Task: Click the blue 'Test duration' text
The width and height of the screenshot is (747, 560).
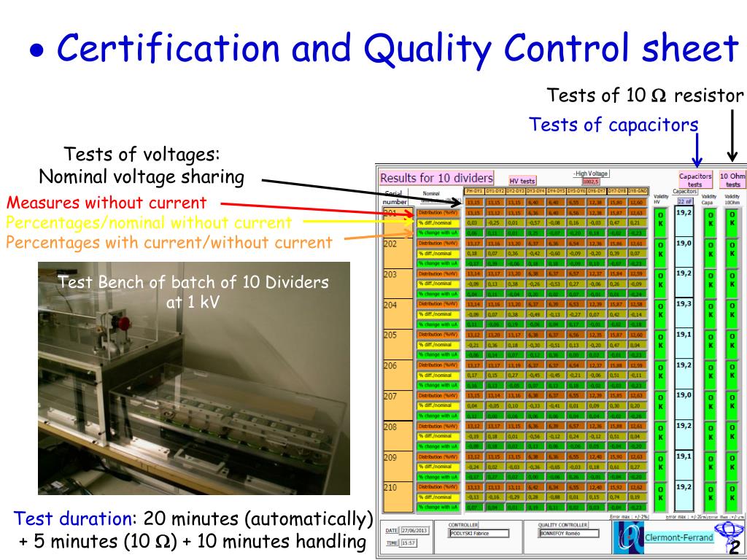Action: click(71, 518)
